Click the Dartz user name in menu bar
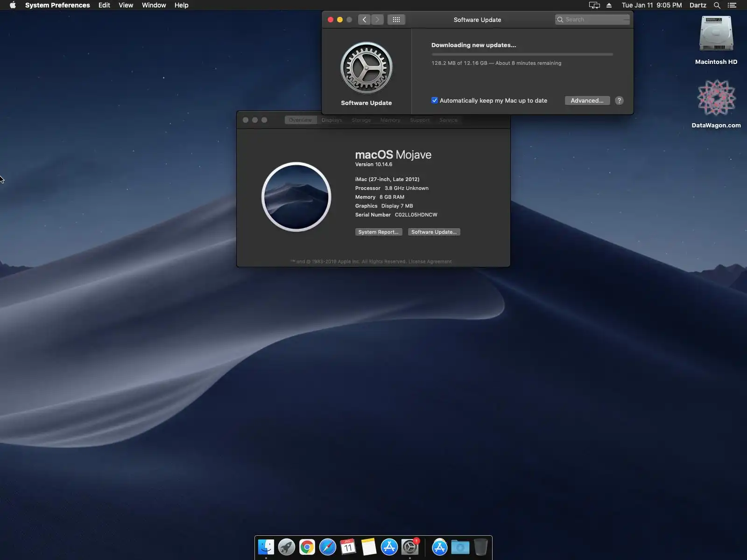Image resolution: width=747 pixels, height=560 pixels. pyautogui.click(x=698, y=5)
